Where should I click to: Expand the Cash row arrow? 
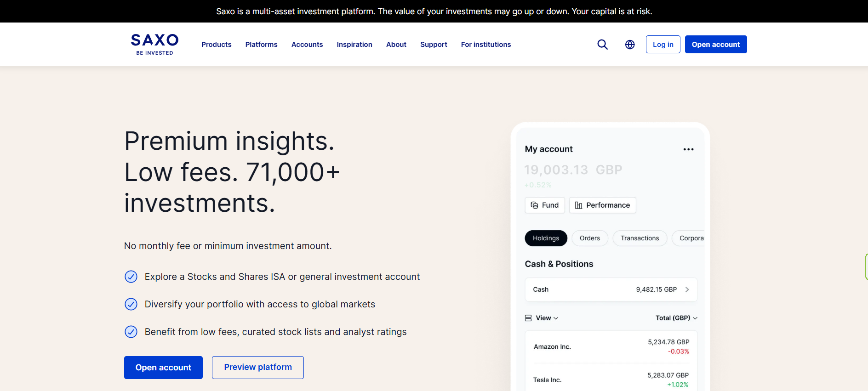tap(687, 289)
